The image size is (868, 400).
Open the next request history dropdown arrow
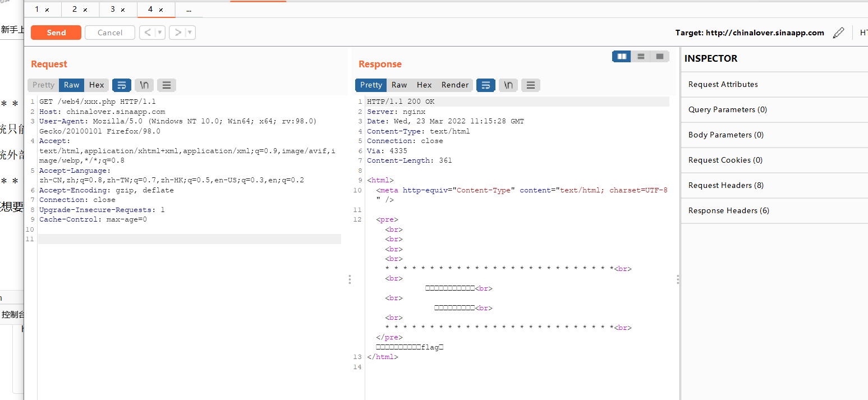[190, 33]
